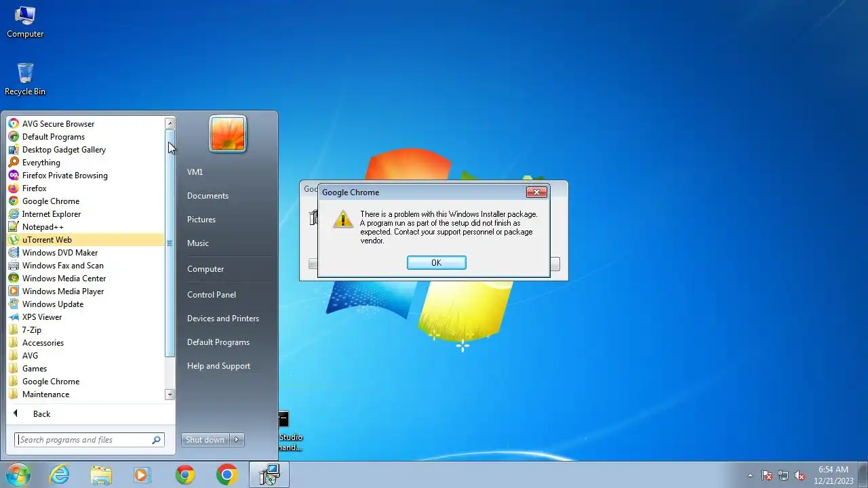This screenshot has height=488, width=868.
Task: Open Control Panel
Action: tap(227, 295)
